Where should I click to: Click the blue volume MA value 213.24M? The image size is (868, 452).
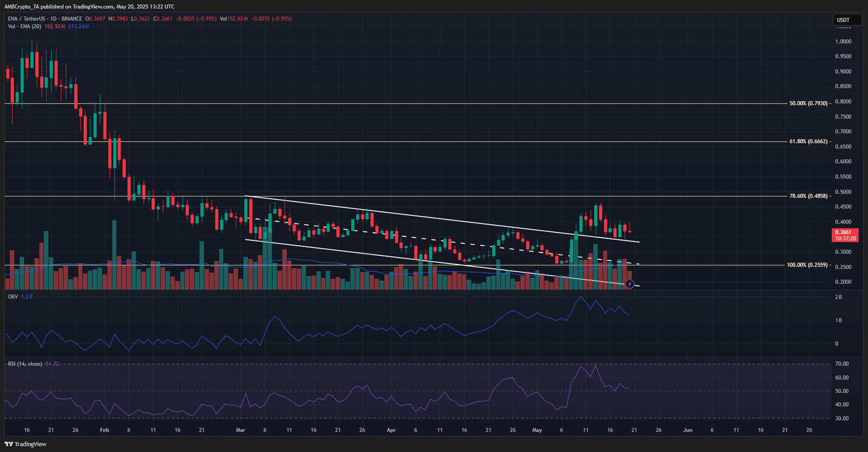click(79, 27)
